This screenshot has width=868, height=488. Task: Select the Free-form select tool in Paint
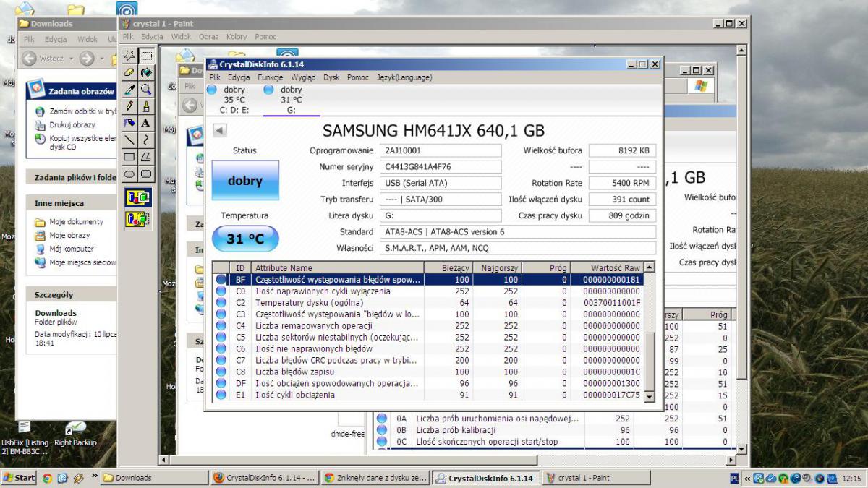tap(129, 56)
